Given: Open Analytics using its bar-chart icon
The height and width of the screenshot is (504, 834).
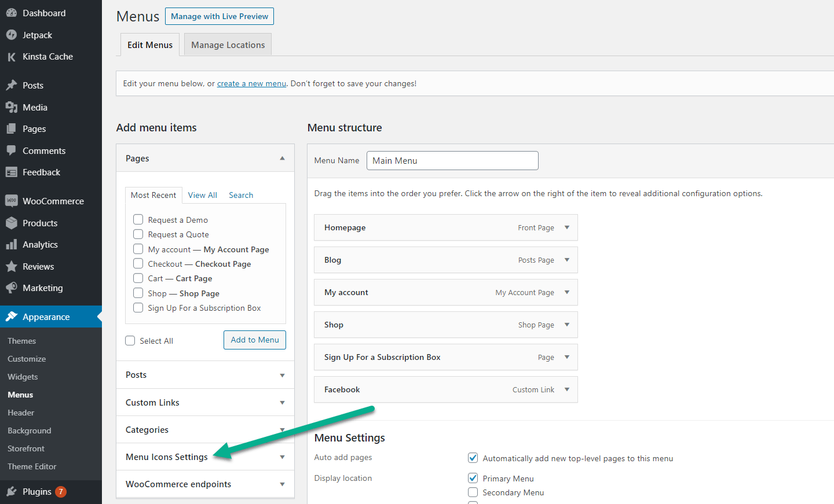Looking at the screenshot, I should pyautogui.click(x=12, y=244).
